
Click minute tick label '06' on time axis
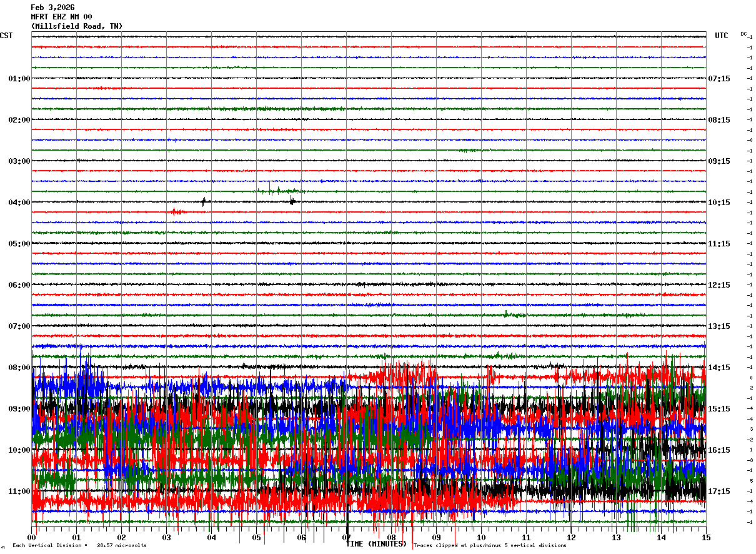(x=302, y=538)
